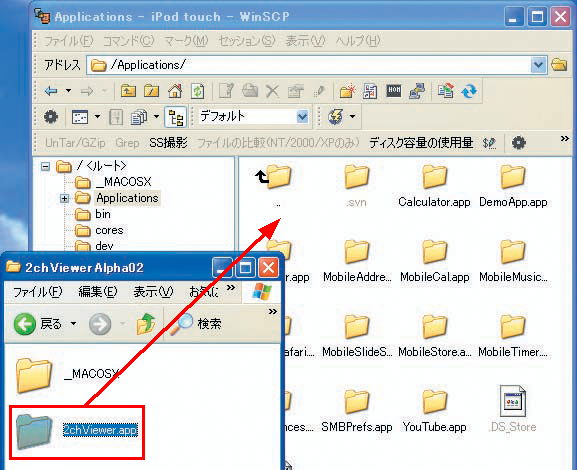Show hidden Explorer menu items chevron
This screenshot has width=577, height=470.
[231, 287]
